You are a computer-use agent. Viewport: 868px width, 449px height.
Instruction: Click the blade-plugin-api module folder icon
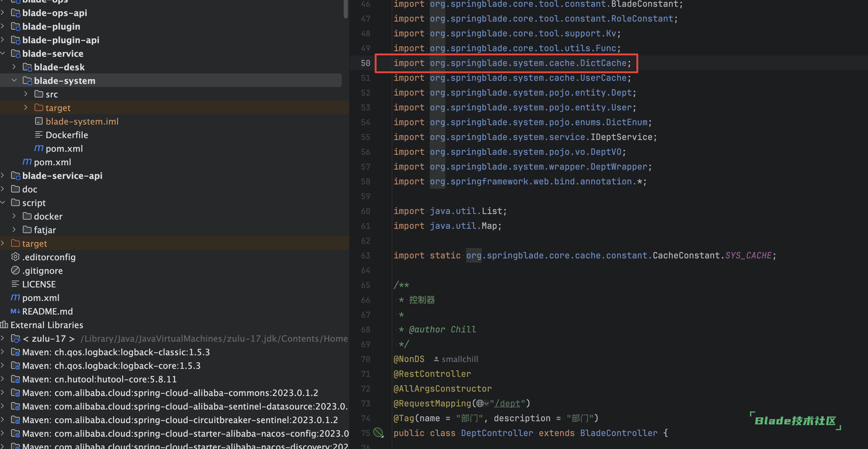tap(15, 40)
